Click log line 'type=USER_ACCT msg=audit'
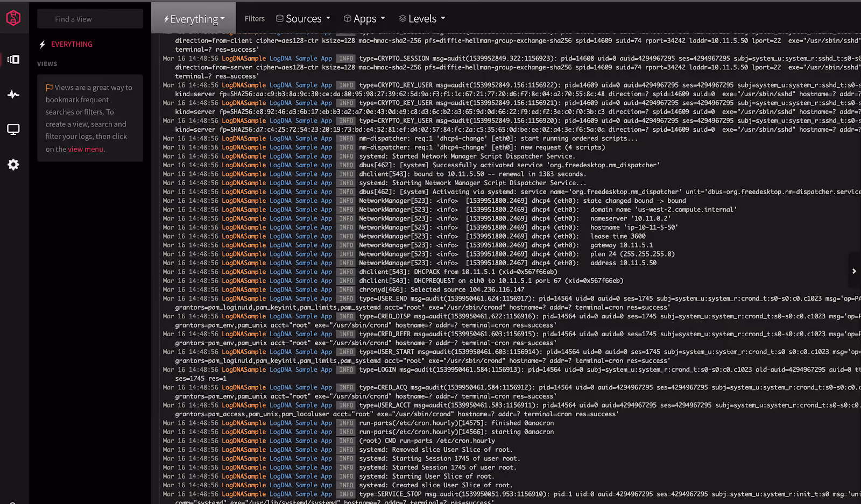861x504 pixels. click(511, 409)
